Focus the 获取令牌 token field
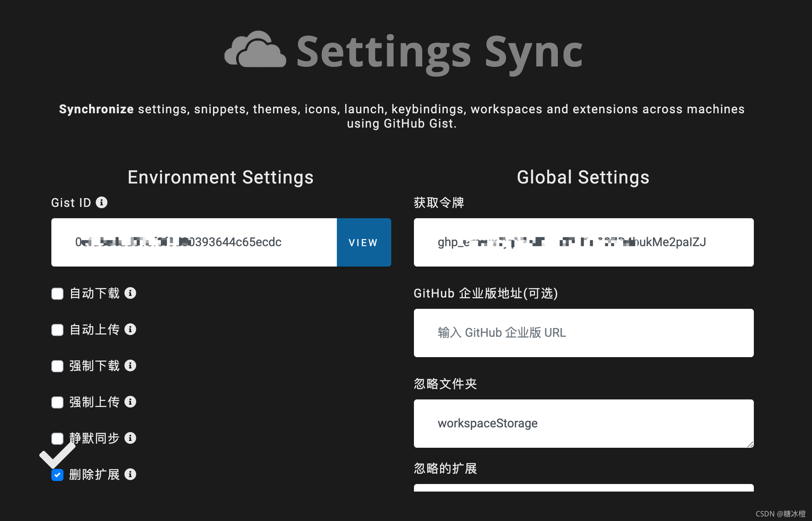Viewport: 812px width, 521px height. [584, 242]
